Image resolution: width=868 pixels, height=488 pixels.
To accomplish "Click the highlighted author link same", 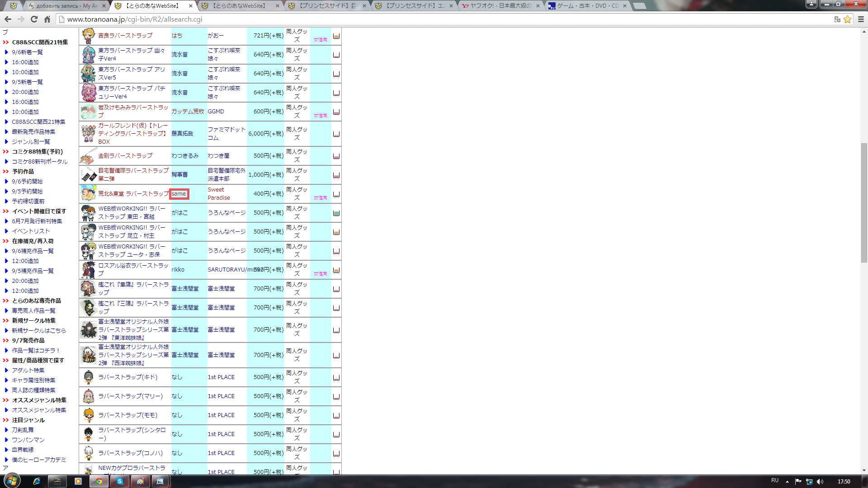I will click(179, 194).
